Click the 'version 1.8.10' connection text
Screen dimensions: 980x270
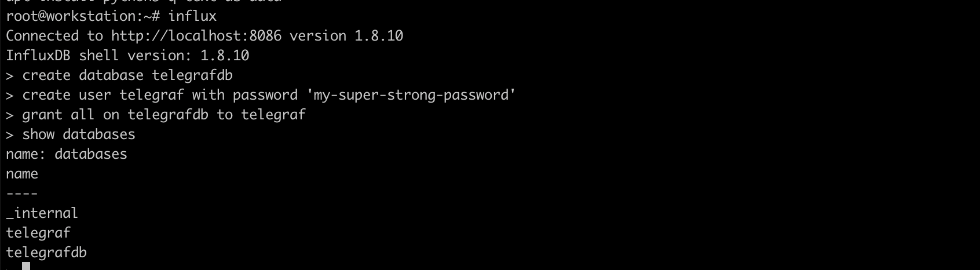coord(346,36)
